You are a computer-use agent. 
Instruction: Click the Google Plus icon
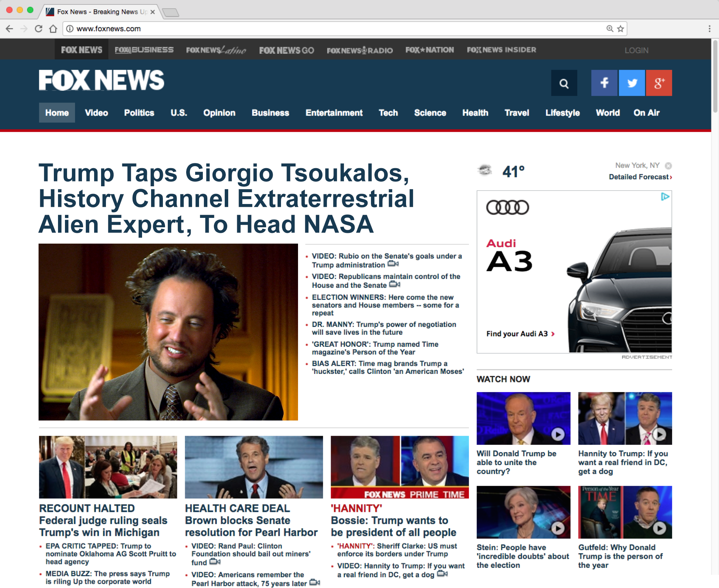659,83
